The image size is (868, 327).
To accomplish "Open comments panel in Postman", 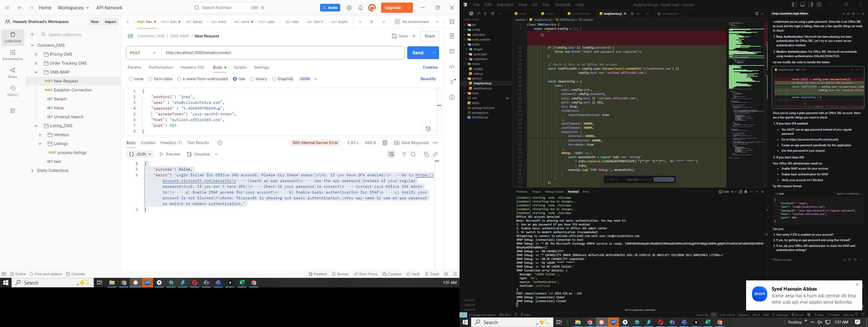I will pos(452,51).
